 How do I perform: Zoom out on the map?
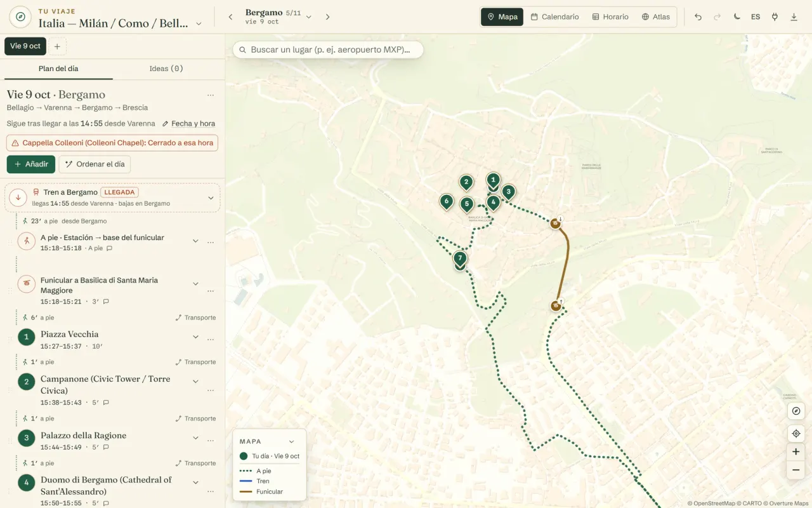(796, 471)
